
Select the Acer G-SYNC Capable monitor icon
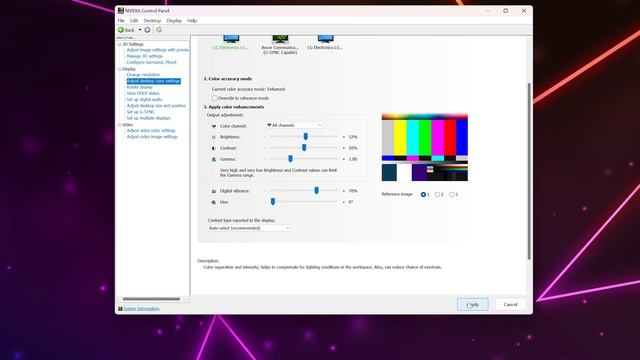coord(280,39)
